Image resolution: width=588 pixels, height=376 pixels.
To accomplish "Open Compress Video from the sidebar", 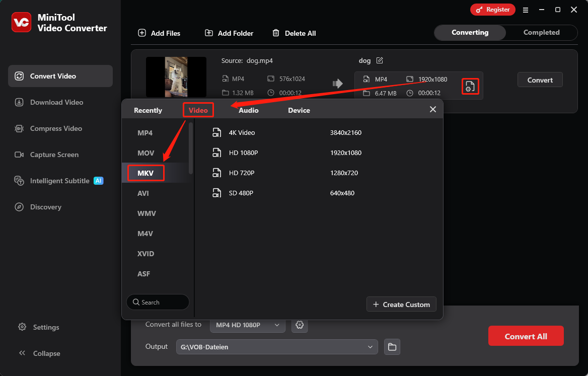I will click(x=19, y=128).
